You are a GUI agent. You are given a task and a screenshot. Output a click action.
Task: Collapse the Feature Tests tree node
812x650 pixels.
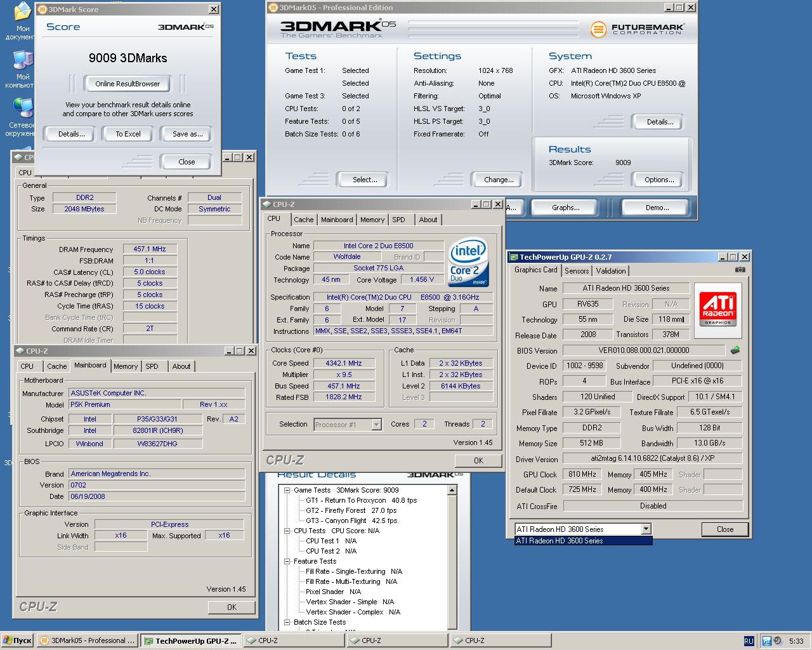[x=287, y=561]
